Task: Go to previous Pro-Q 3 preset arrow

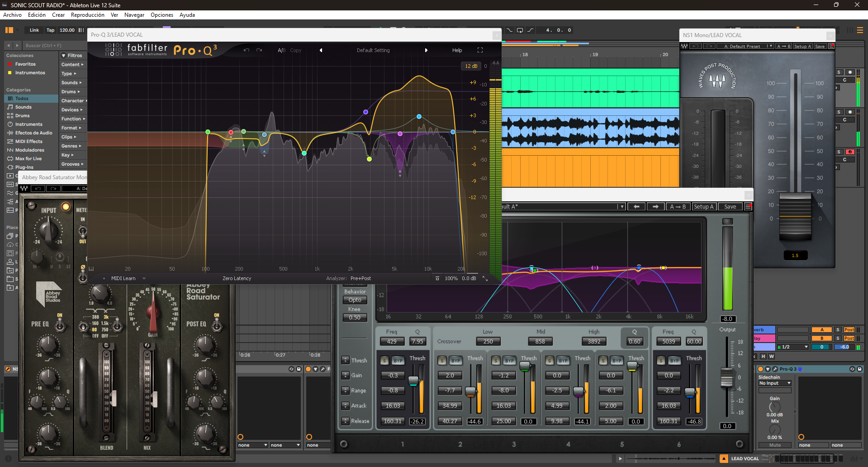Action: 321,50
